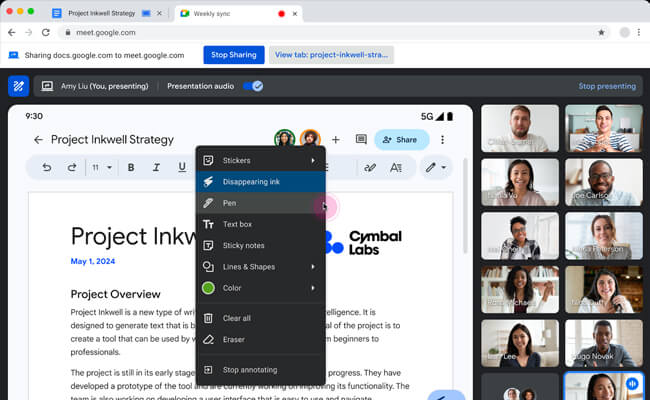Select Text box in the annotation menu
This screenshot has height=400, width=650.
click(261, 224)
